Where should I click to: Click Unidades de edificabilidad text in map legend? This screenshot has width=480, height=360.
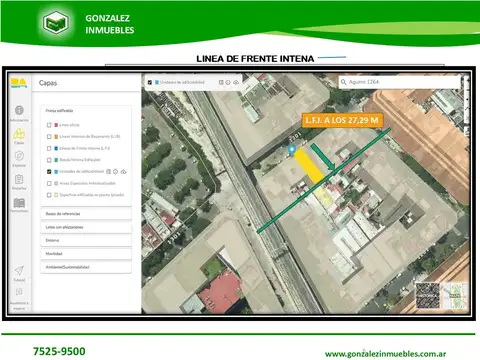pyautogui.click(x=182, y=82)
